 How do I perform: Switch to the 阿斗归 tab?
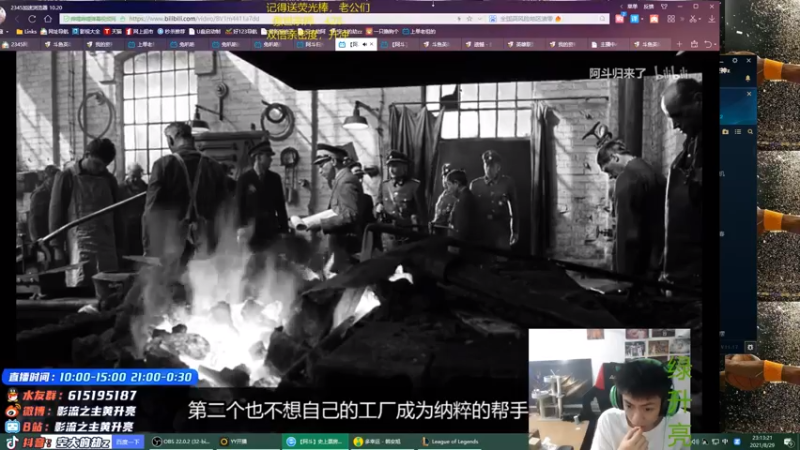coord(313,44)
